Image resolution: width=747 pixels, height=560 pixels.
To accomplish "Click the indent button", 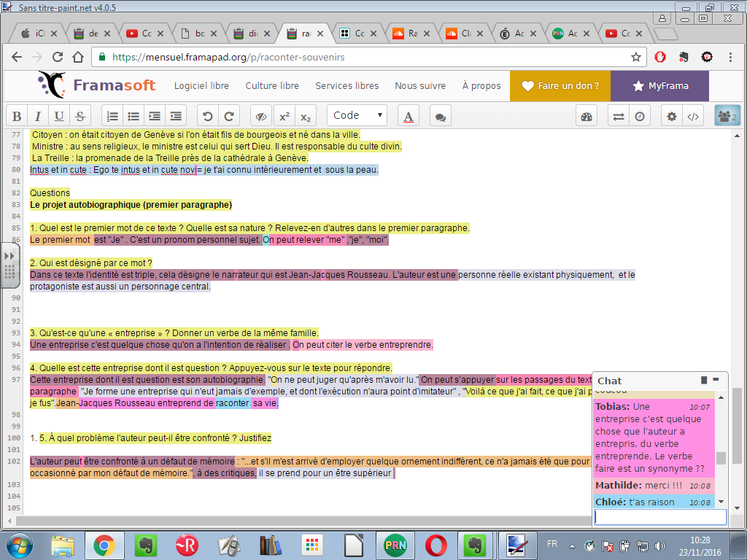I will point(155,116).
